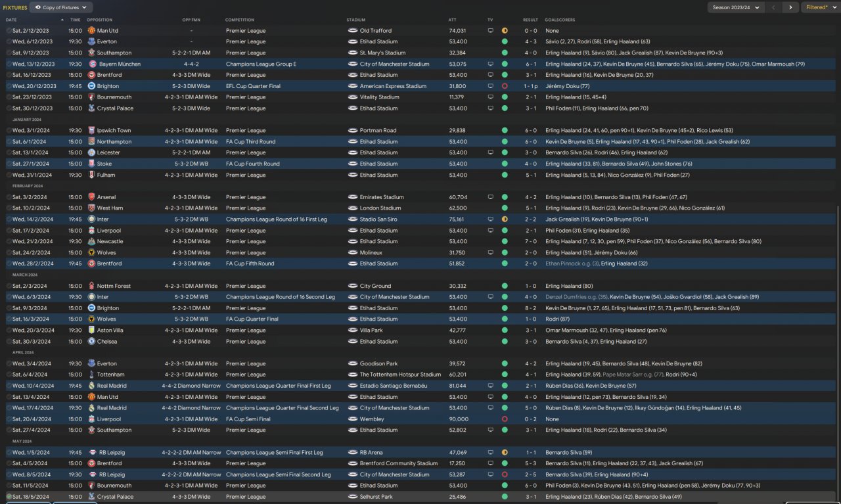Click the Aston Villa club badge
Viewport: 841px width, 504px height.
pos(91,331)
